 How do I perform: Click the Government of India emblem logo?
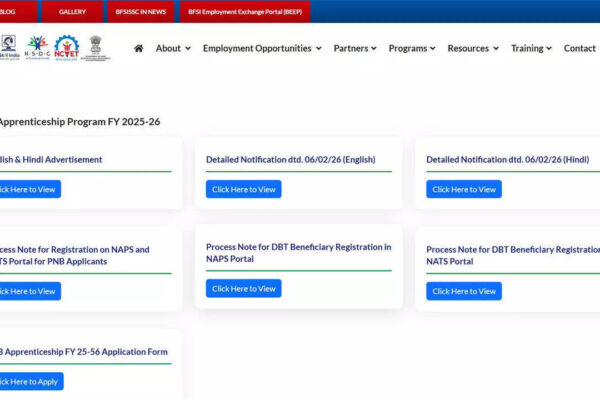pos(96,48)
